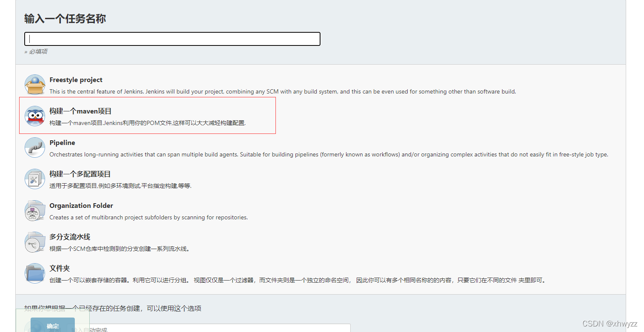
Task: Choose the Maven project owl icon
Action: coord(35,116)
